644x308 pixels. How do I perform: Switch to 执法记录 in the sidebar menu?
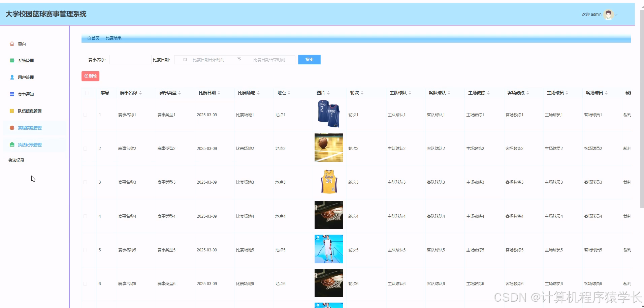16,160
